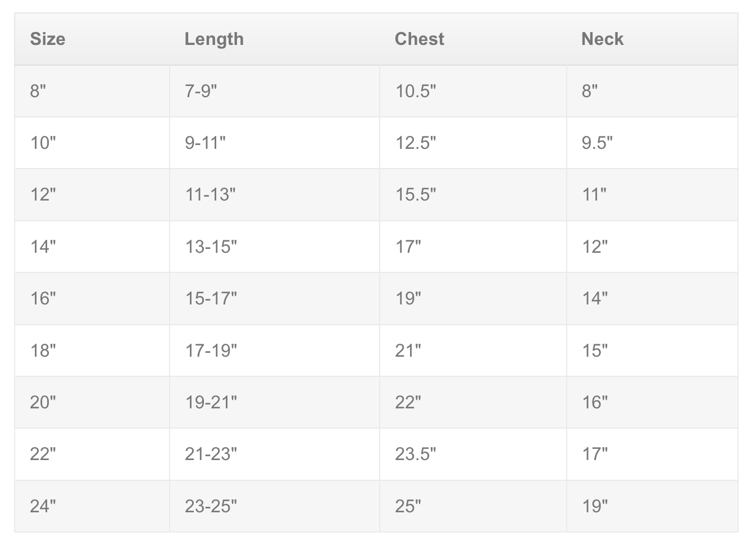The width and height of the screenshot is (756, 546).
Task: Click the Chest column header
Action: tap(420, 39)
